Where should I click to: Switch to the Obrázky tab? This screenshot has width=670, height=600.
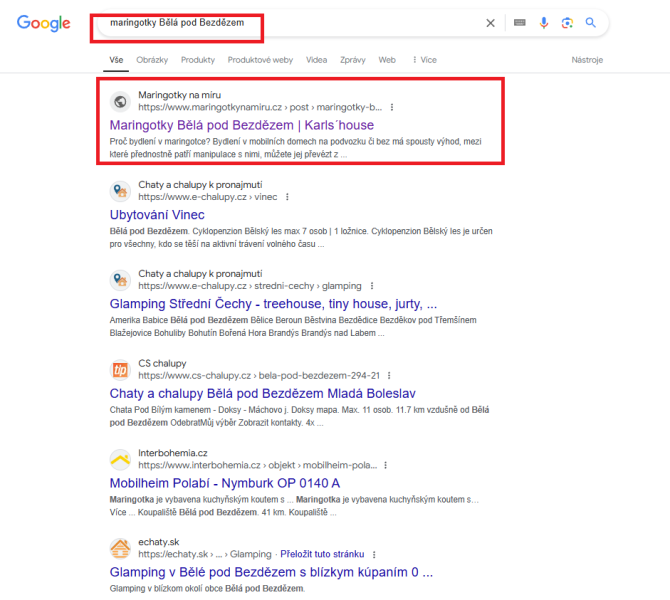tap(152, 60)
